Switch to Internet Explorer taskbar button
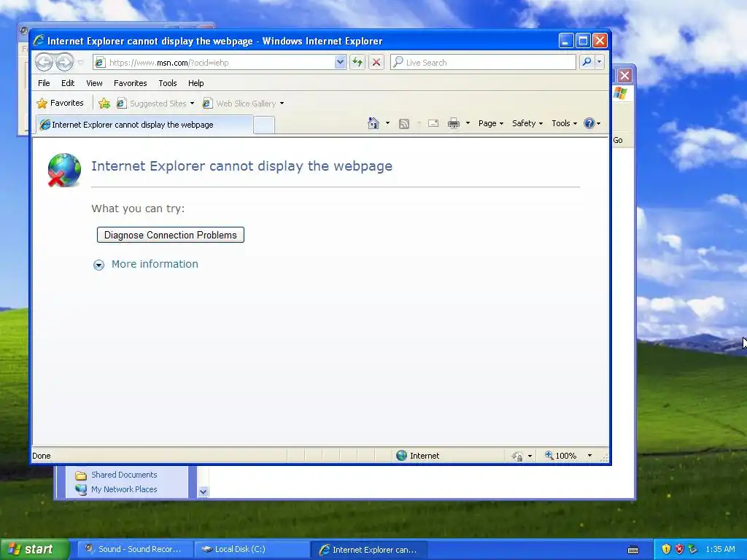The width and height of the screenshot is (747, 560). [369, 550]
